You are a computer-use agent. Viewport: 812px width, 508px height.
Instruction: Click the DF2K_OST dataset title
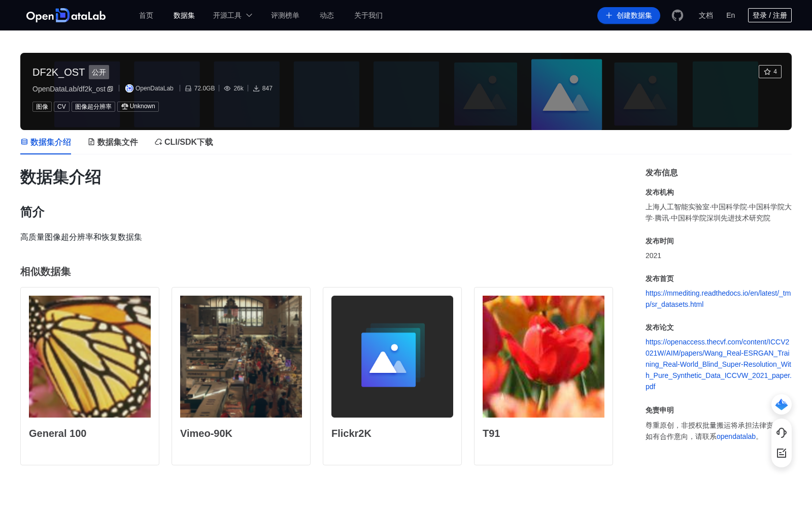58,72
